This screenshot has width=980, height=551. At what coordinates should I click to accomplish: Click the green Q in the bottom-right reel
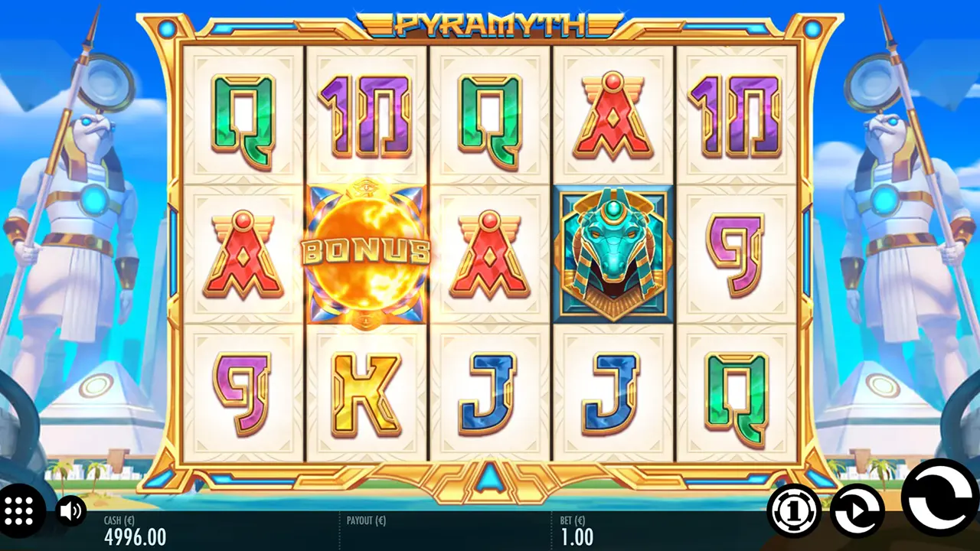(736, 398)
